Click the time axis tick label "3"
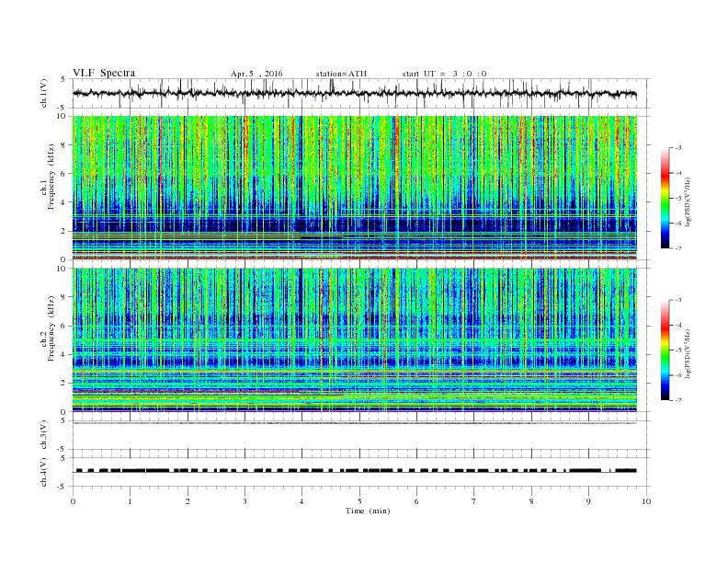The height and width of the screenshot is (563, 728). [245, 501]
